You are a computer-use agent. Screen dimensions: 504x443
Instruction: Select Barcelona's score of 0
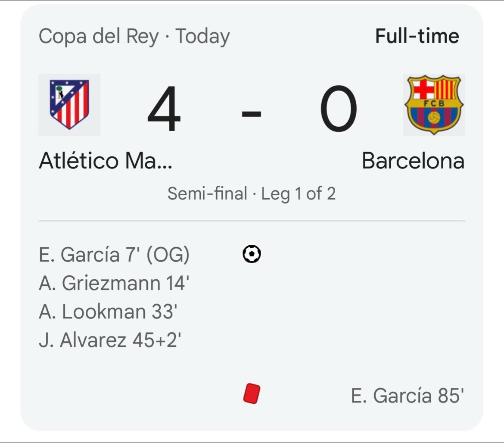[x=339, y=109]
